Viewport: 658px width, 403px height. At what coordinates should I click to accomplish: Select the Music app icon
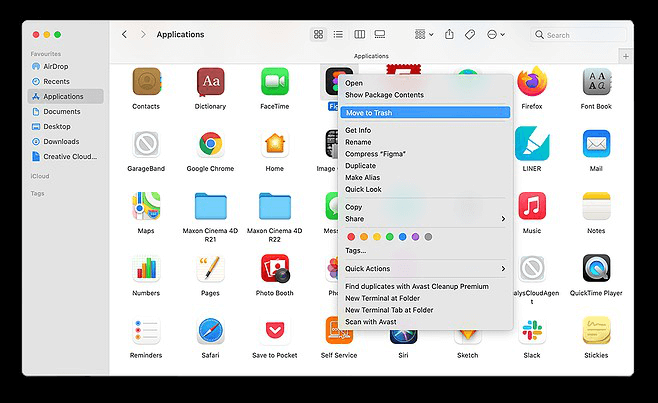click(x=532, y=206)
